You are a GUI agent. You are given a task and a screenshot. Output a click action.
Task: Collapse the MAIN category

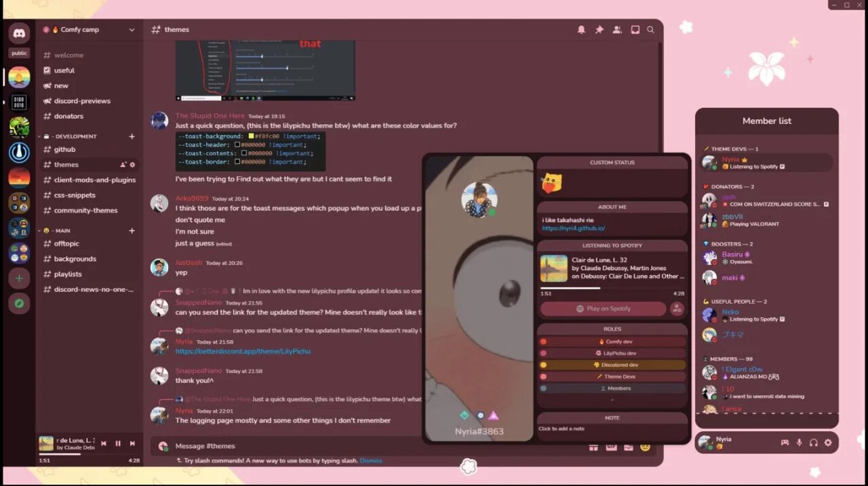[x=56, y=230]
